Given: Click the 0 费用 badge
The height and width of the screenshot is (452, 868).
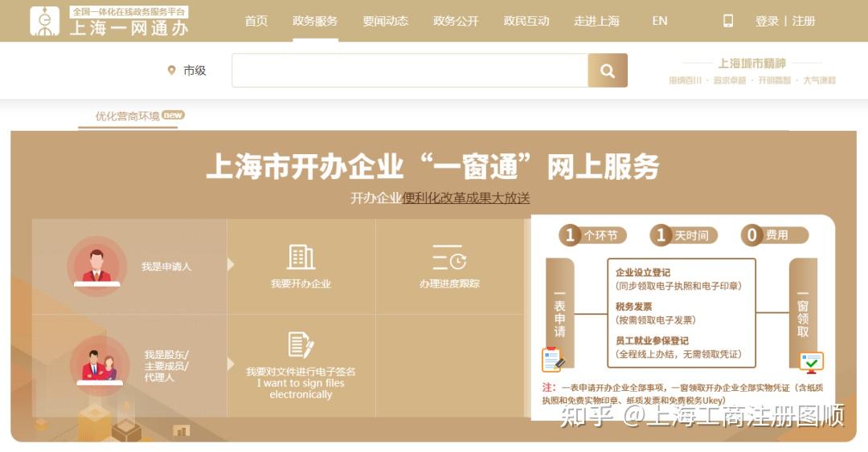Looking at the screenshot, I should (774, 235).
